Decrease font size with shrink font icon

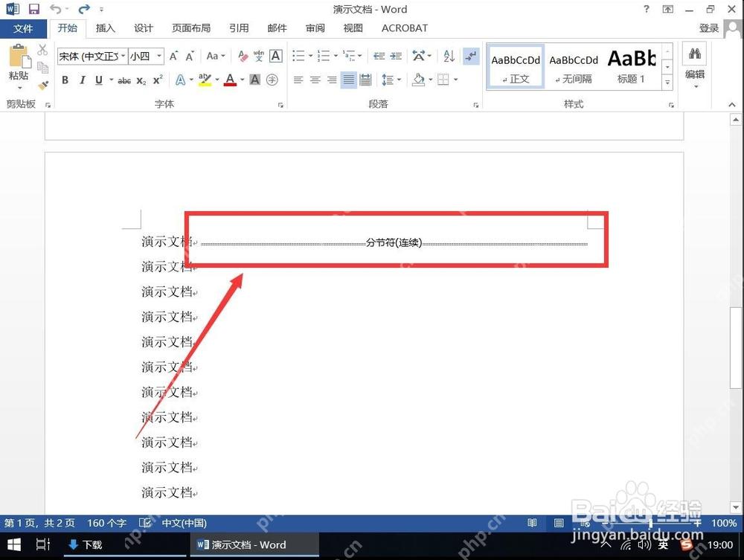(190, 56)
